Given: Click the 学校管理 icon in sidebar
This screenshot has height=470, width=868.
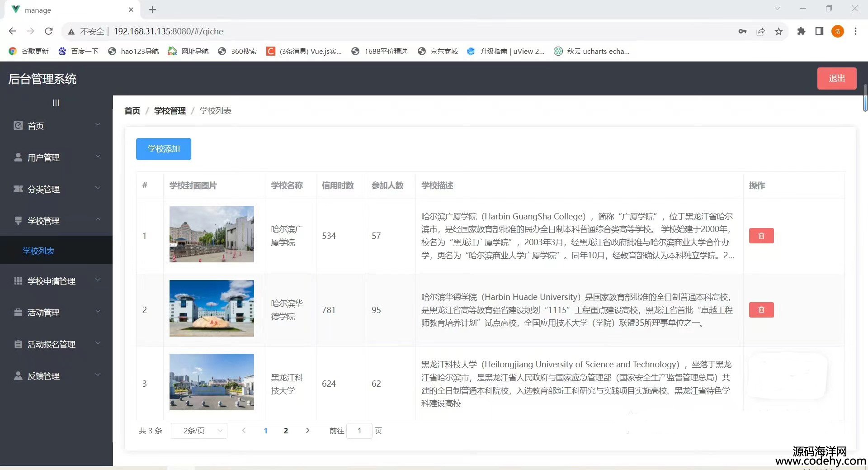Looking at the screenshot, I should 18,220.
